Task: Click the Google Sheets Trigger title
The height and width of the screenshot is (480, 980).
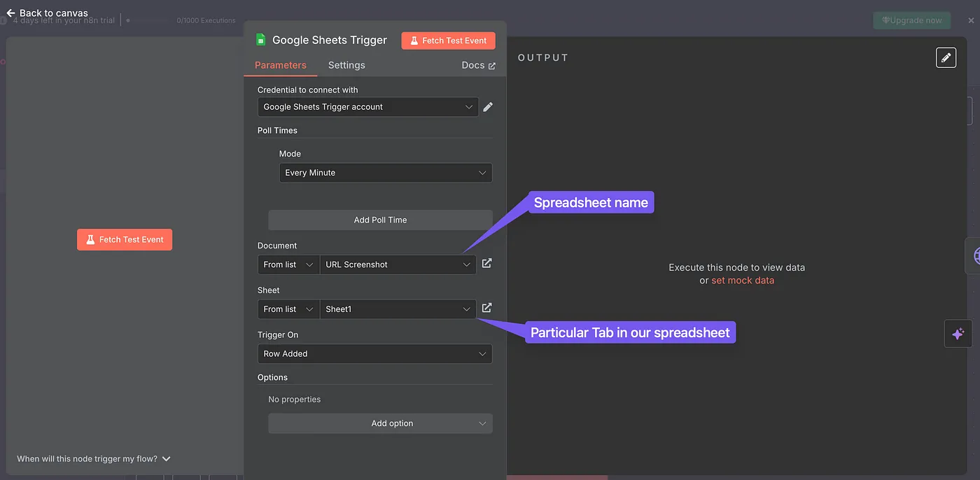Action: (x=330, y=40)
